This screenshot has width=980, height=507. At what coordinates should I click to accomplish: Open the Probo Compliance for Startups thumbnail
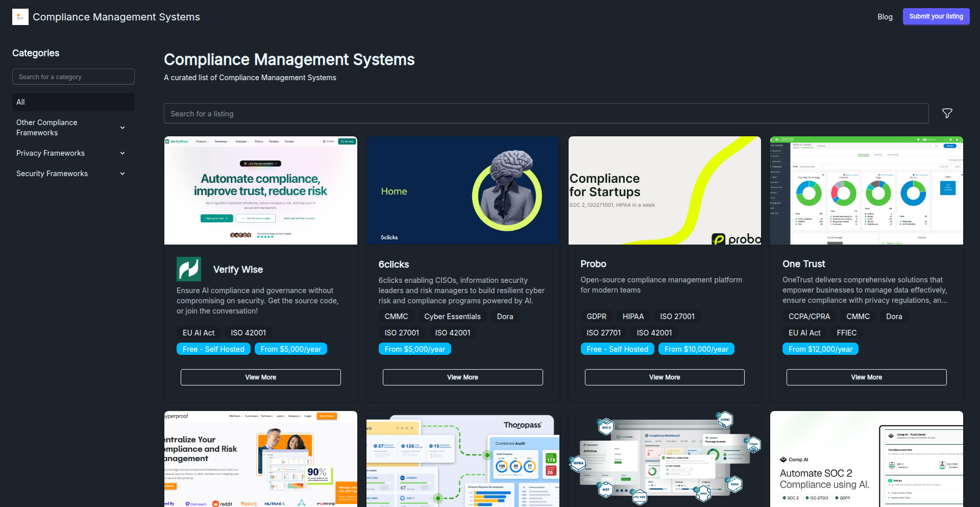665,190
